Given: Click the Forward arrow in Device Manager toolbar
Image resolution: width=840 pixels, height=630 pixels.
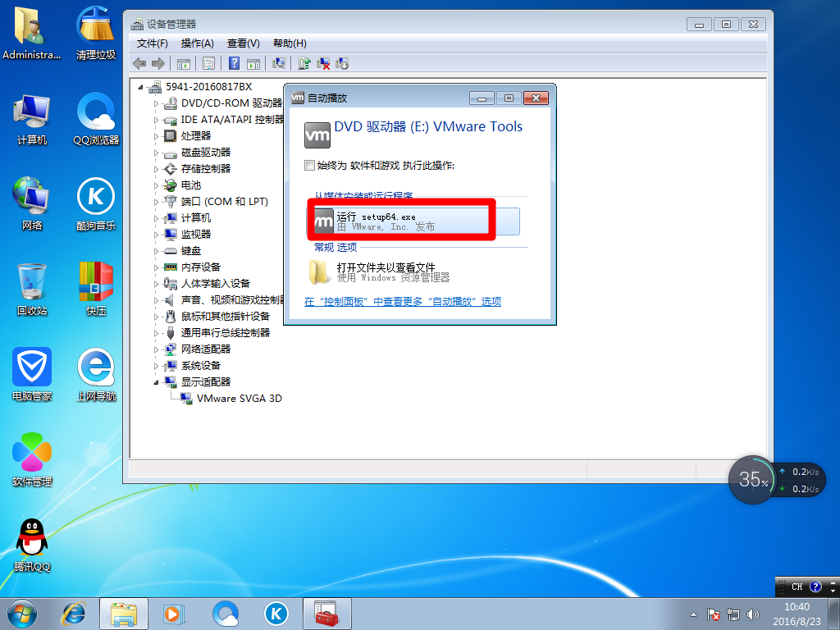Looking at the screenshot, I should click(x=158, y=64).
